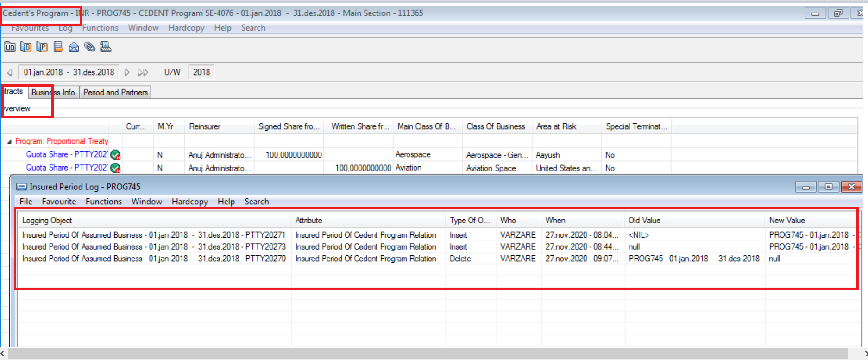868x360 pixels.
Task: Open Functions menu in Insured Period Log
Action: click(x=103, y=202)
